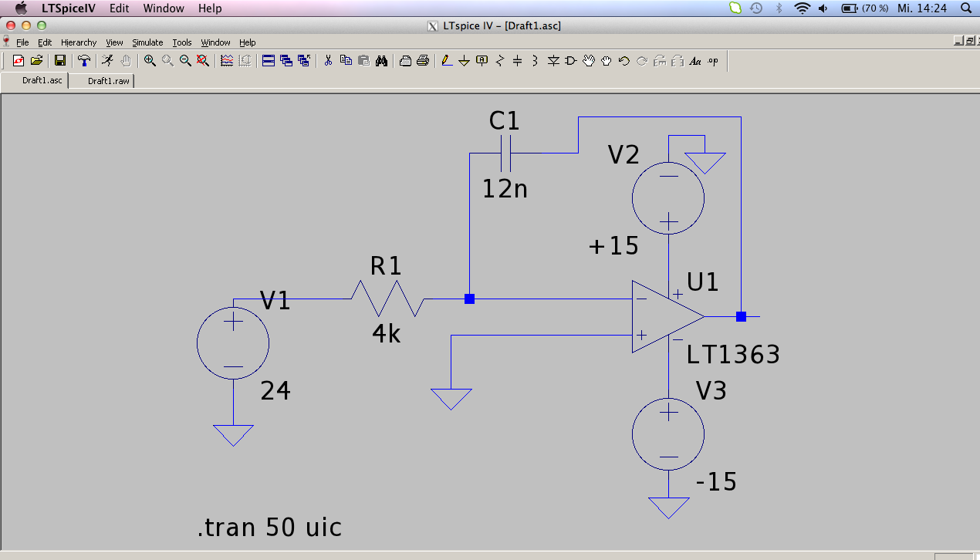Click the .tran 50 uic directive text
Screen dimensions: 980x560
click(x=269, y=528)
